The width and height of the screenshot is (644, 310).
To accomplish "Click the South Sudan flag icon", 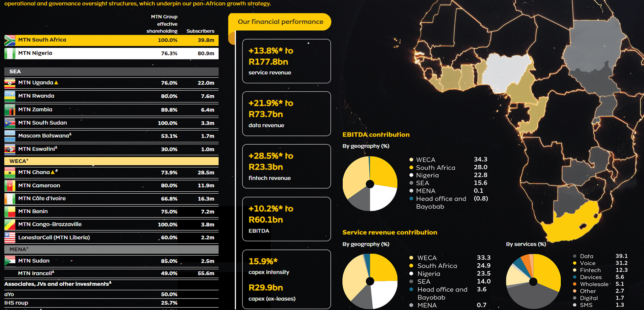I will pyautogui.click(x=10, y=123).
